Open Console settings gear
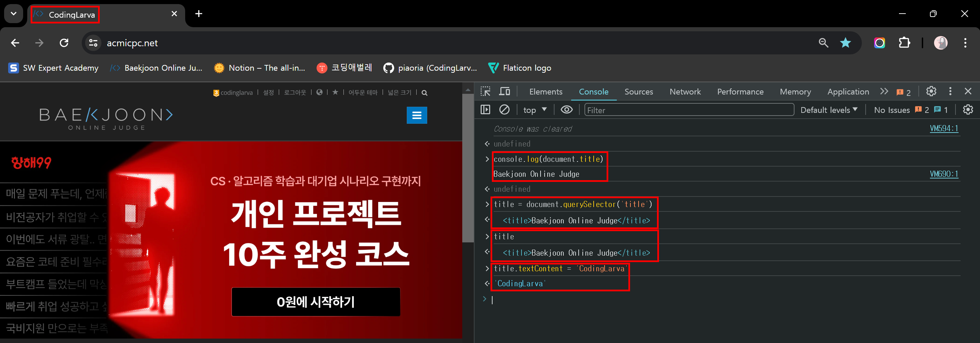Screen dimensions: 980x343 [968, 110]
